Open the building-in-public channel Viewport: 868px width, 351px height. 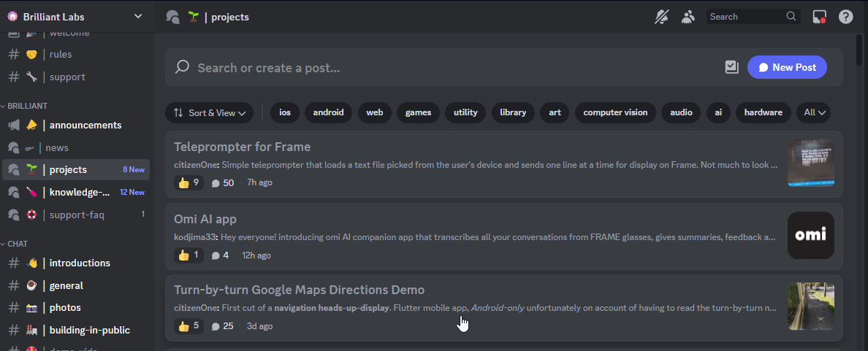tap(76, 331)
